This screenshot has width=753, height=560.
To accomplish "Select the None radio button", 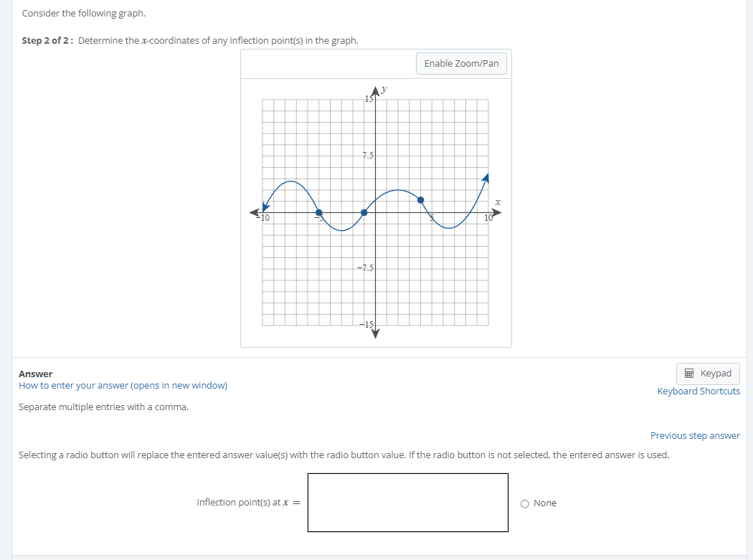I will tap(526, 503).
